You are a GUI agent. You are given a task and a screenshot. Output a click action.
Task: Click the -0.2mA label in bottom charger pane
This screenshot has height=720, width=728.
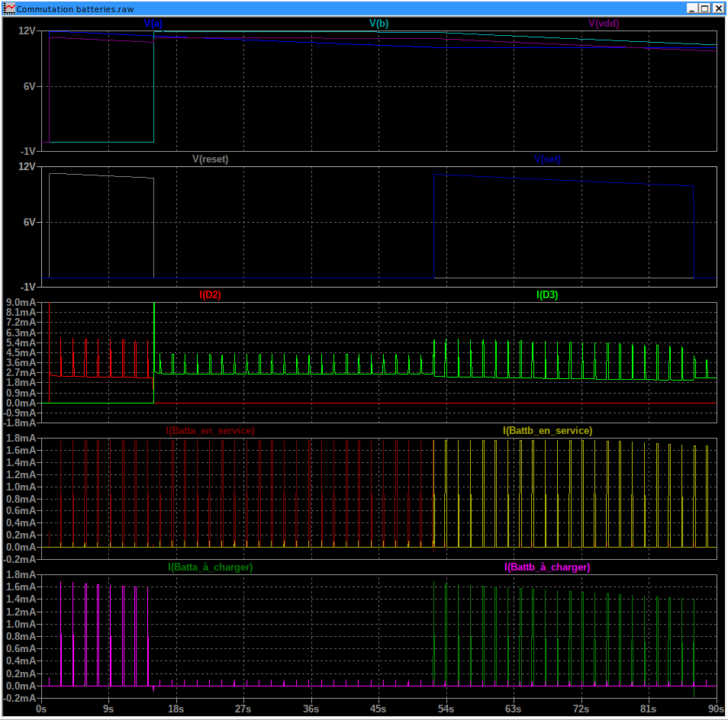coord(20,698)
